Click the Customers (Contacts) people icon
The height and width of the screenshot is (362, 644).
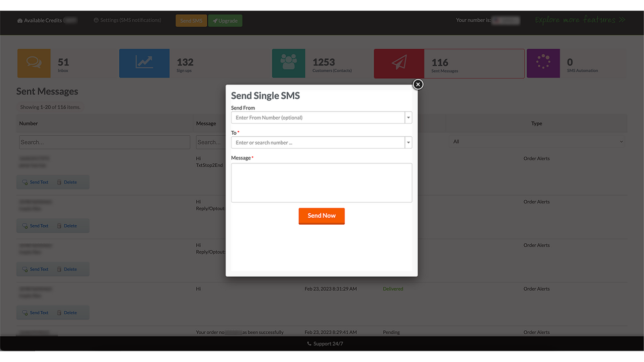pos(288,63)
